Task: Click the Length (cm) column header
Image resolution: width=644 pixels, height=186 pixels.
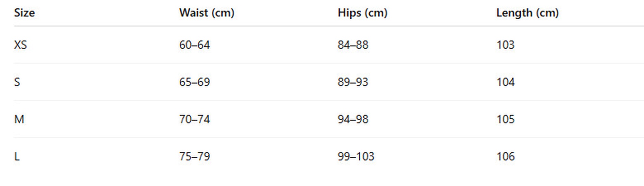Action: click(x=527, y=13)
